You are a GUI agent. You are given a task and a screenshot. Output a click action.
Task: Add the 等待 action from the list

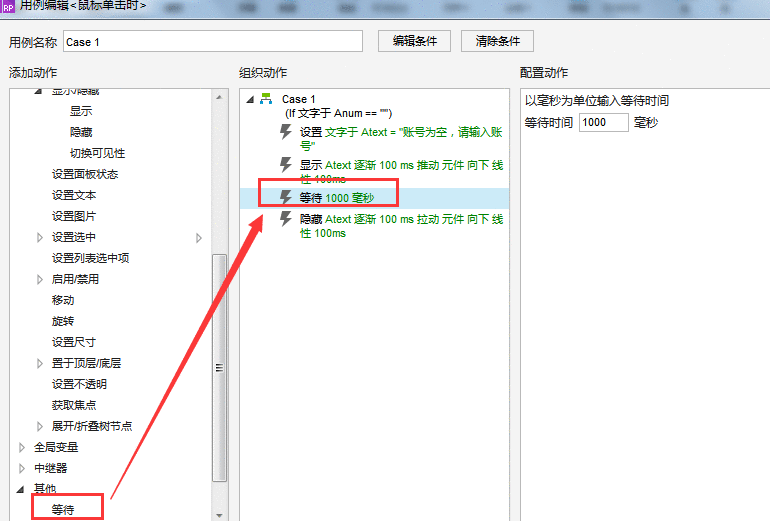[x=63, y=510]
